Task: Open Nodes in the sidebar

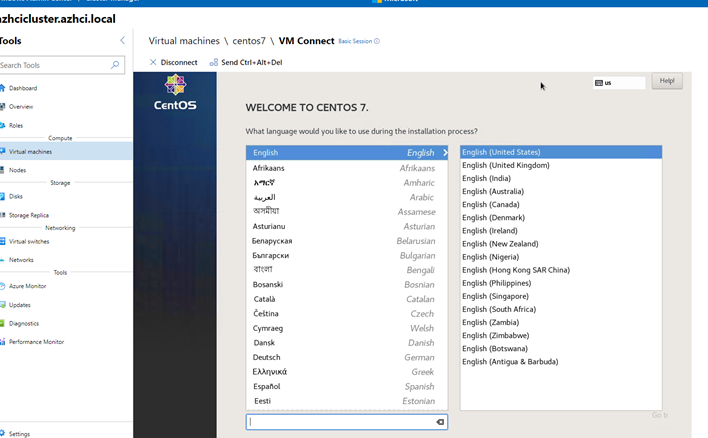Action: click(17, 170)
